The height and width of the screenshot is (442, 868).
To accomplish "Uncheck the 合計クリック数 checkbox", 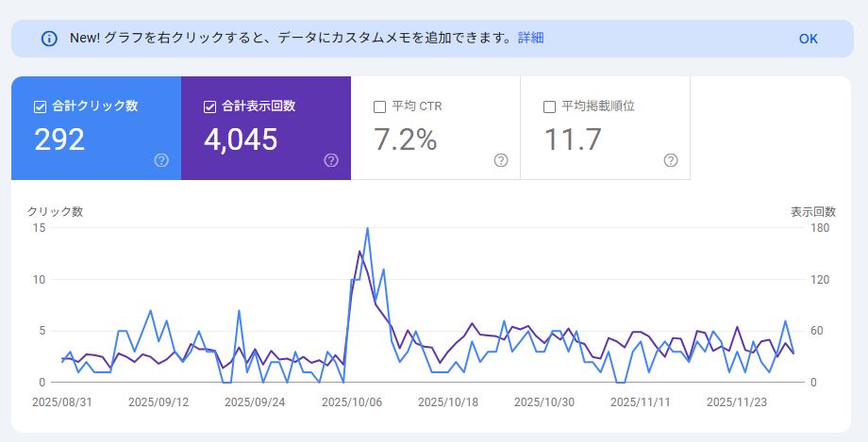I will click(40, 106).
